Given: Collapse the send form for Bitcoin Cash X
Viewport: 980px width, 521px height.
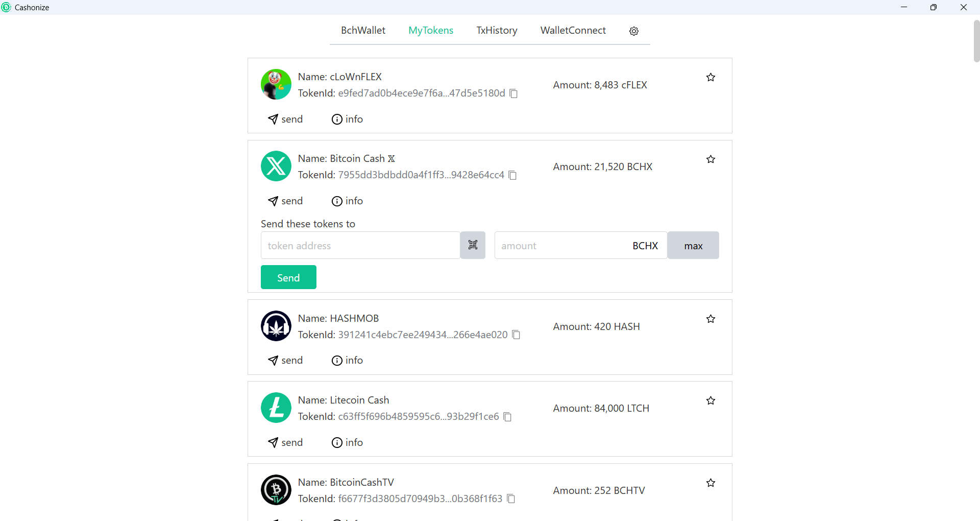Looking at the screenshot, I should click(x=285, y=201).
